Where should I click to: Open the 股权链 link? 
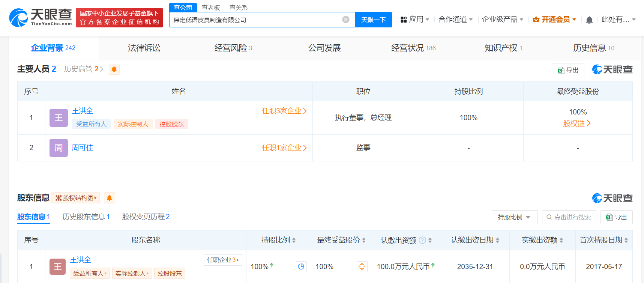pyautogui.click(x=577, y=123)
